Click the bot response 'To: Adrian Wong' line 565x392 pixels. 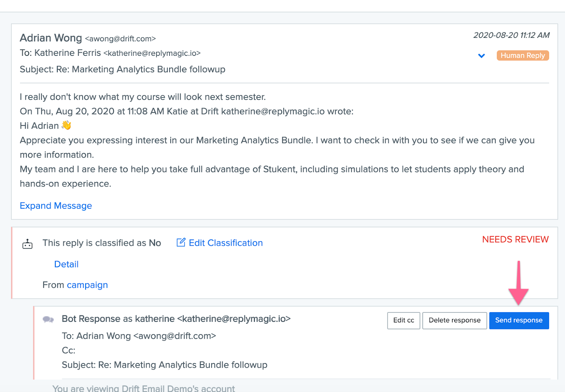[139, 336]
